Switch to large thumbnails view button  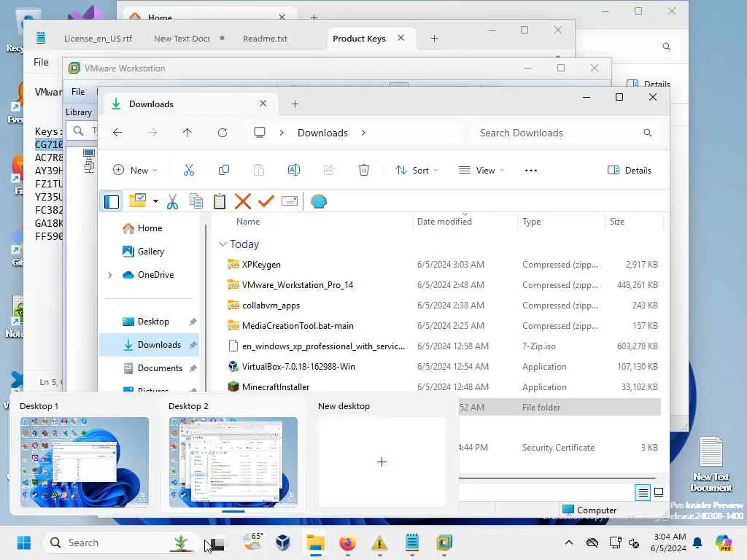(x=659, y=492)
